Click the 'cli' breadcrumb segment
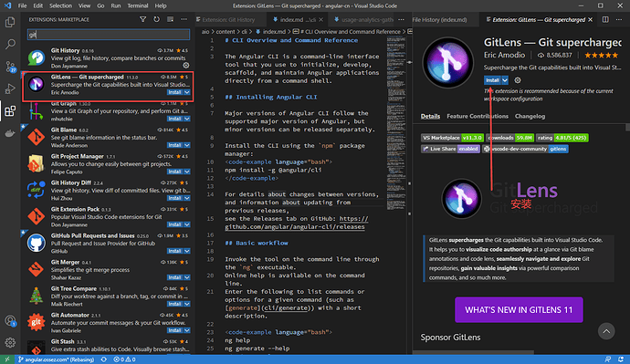Viewport: 630px width, 364px height. coord(245,31)
